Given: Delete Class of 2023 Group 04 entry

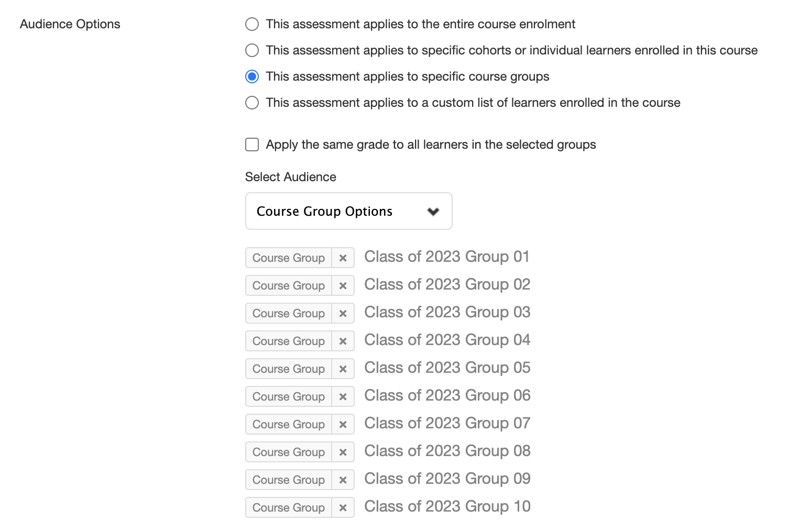Looking at the screenshot, I should click(343, 341).
